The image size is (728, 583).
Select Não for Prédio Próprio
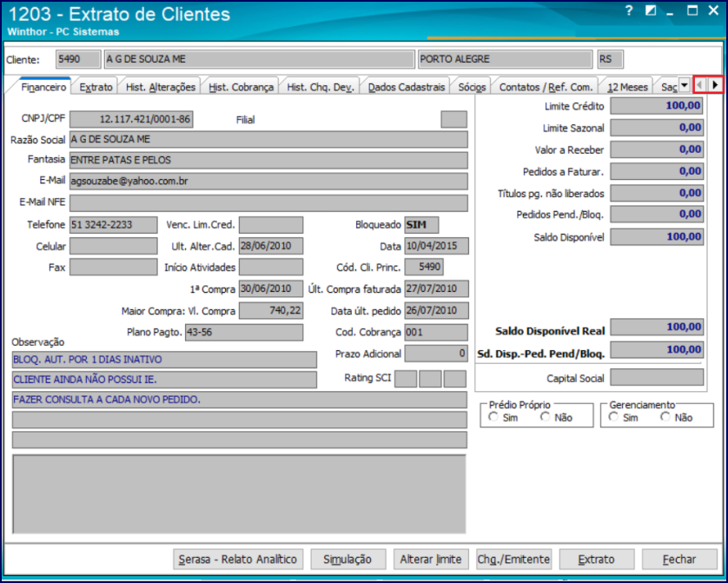545,417
